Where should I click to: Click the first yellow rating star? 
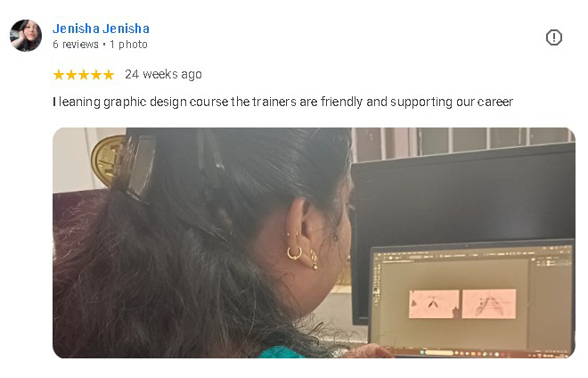[59, 75]
